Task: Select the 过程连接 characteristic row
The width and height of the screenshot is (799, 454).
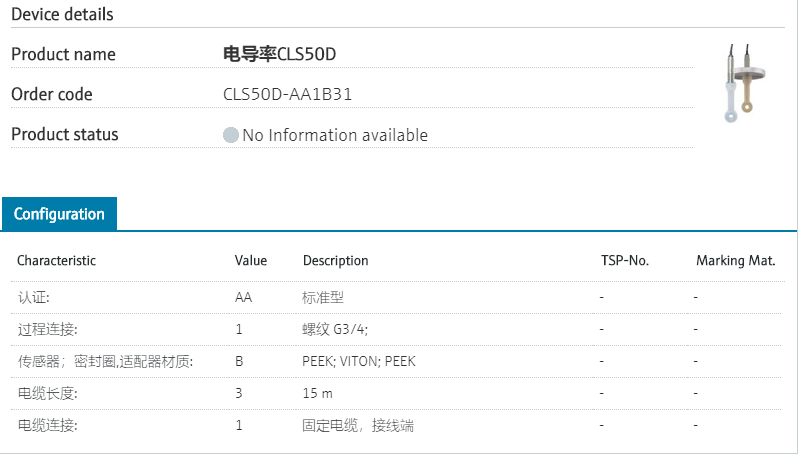Action: [x=47, y=330]
